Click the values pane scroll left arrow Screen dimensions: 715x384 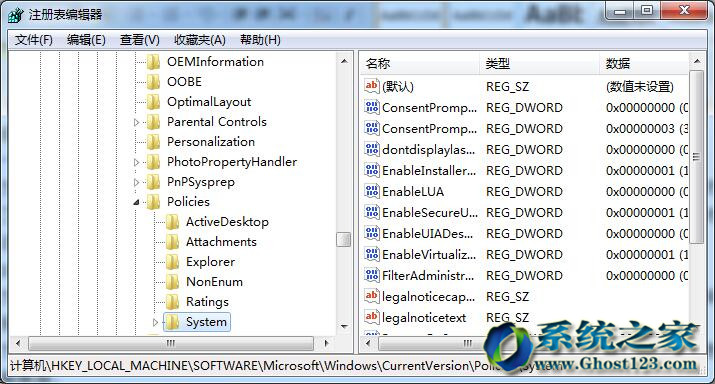[368, 343]
